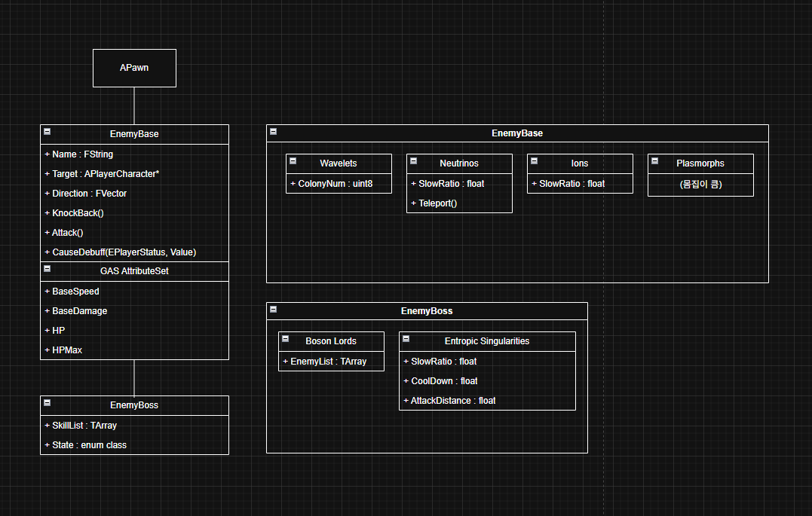
Task: Select the connector between APawn and EnemyBase
Action: [134, 105]
